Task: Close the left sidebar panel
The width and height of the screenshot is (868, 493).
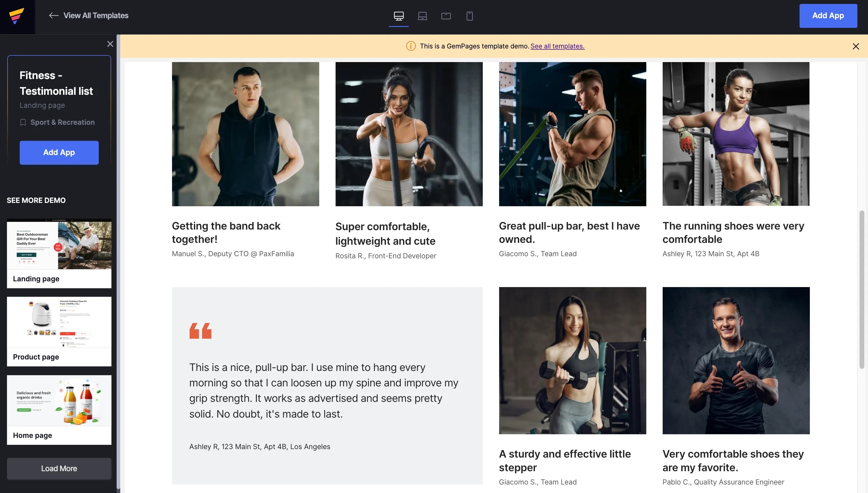Action: [x=110, y=44]
